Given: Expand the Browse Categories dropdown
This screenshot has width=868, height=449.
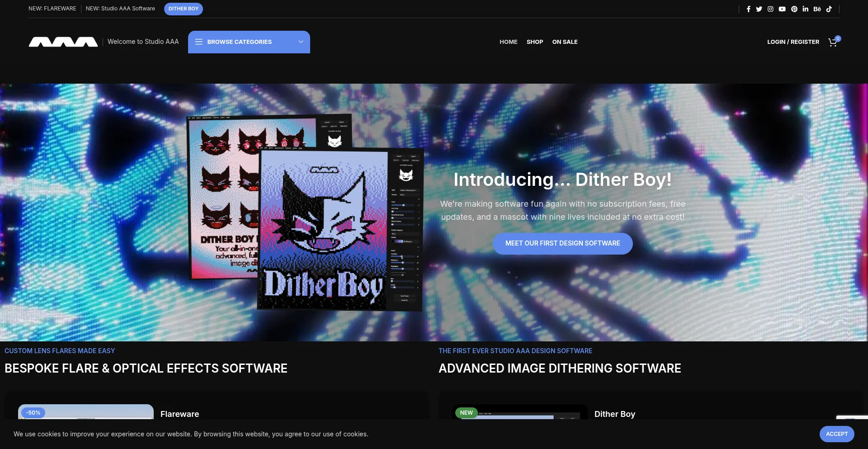Looking at the screenshot, I should [x=239, y=42].
